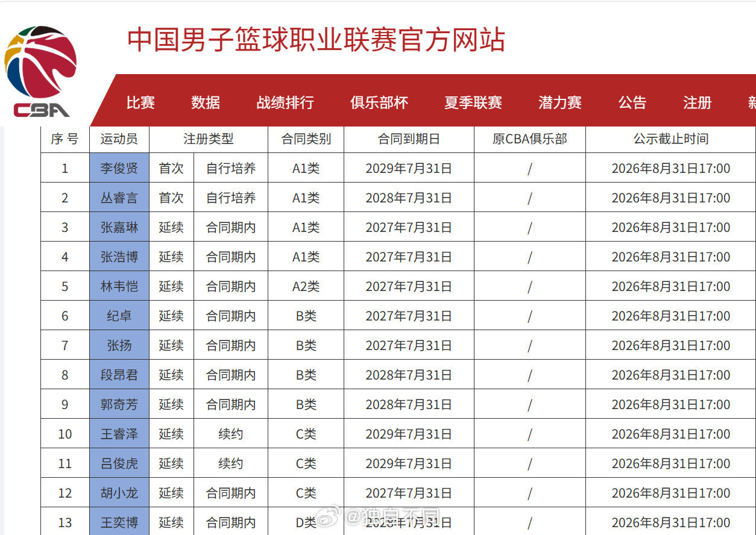Click 续约 in 王睿泽's row
The image size is (756, 535).
click(x=231, y=434)
